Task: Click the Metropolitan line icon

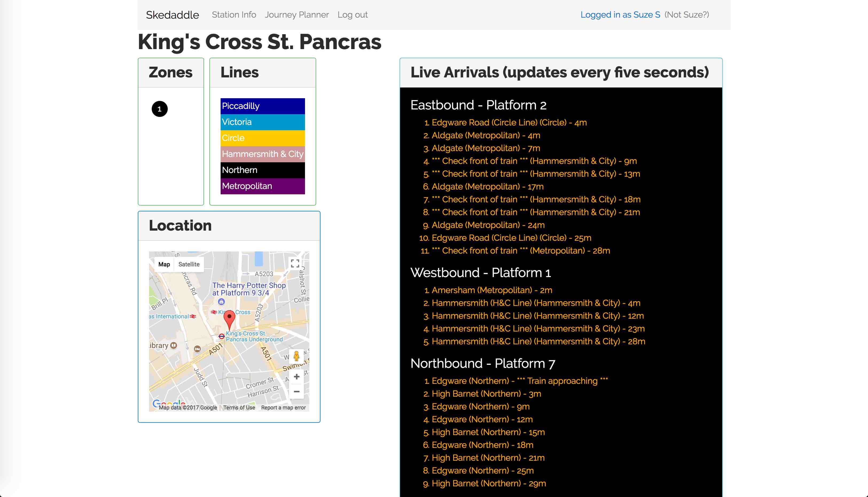Action: click(x=262, y=185)
